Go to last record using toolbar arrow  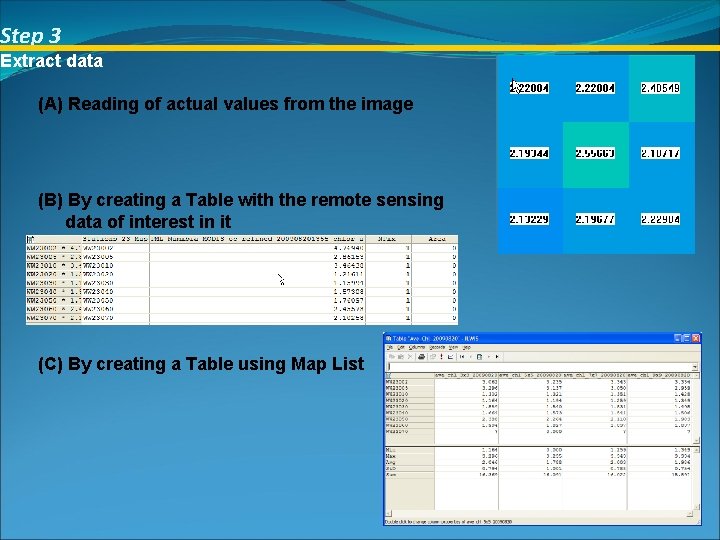click(497, 357)
